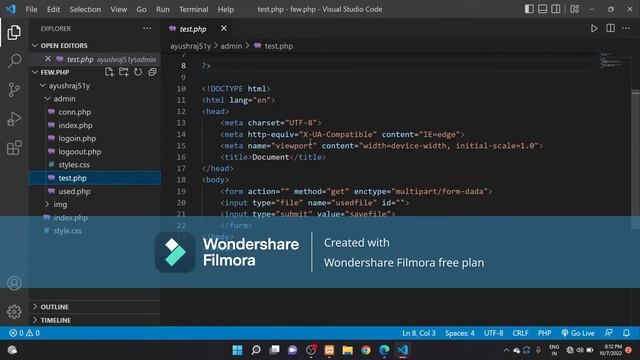Change indentation Spaces: 4
The image size is (640, 360).
[x=460, y=333]
